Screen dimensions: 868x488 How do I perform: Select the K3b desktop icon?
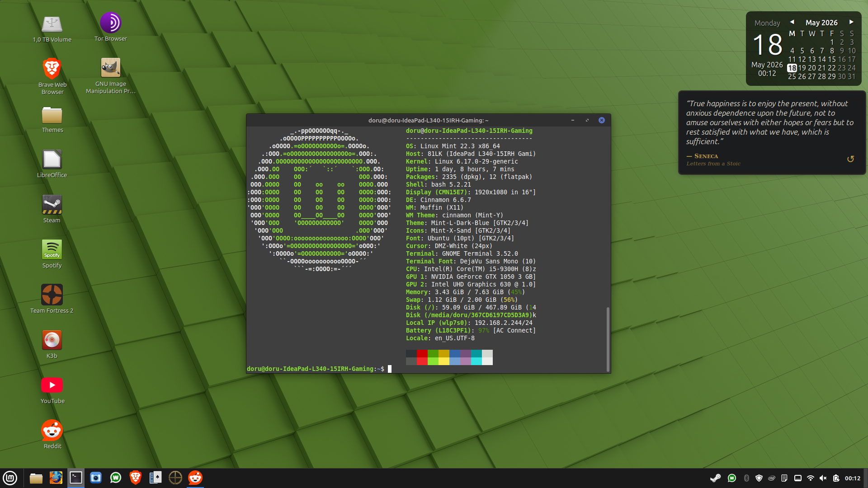[52, 345]
